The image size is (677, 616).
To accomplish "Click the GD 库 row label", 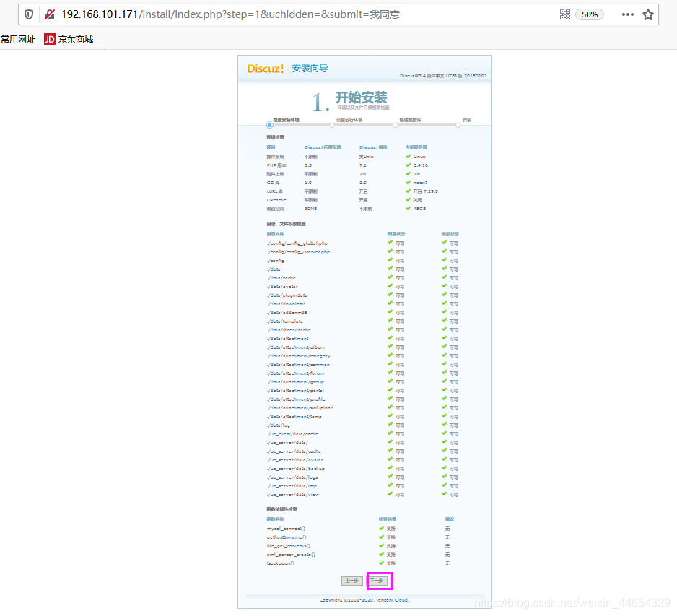I will click(274, 183).
